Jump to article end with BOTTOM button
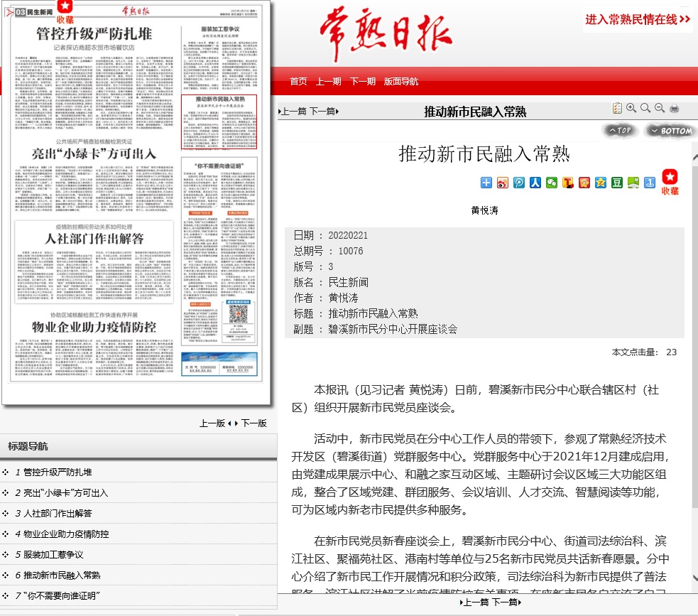 pyautogui.click(x=672, y=131)
